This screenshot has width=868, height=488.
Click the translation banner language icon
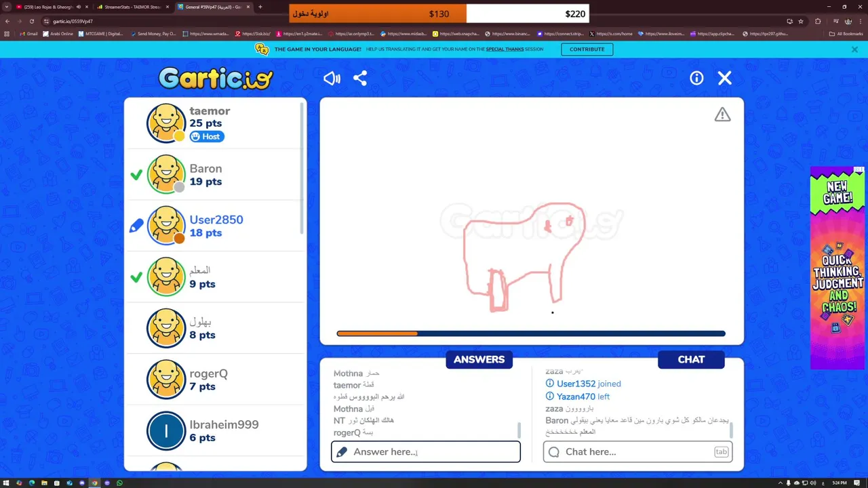(262, 49)
